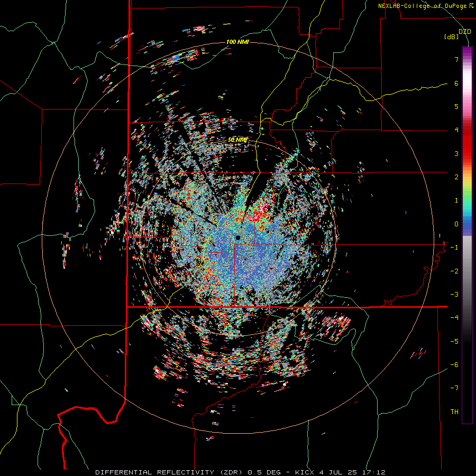476x476 pixels.
Task: Click the 5 dB color scale label
Action: [456, 106]
